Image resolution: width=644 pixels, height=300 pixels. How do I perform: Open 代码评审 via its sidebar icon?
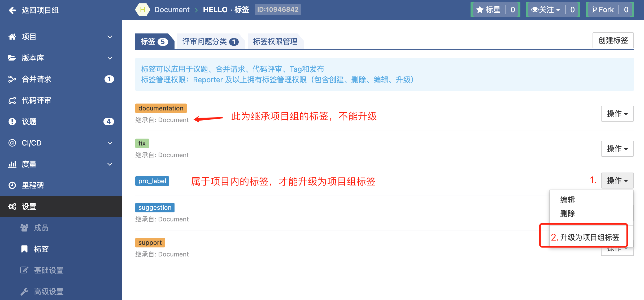12,100
